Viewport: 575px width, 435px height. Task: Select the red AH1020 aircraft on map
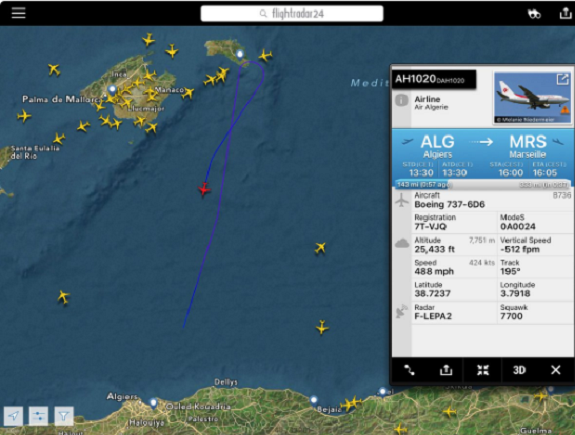(204, 189)
